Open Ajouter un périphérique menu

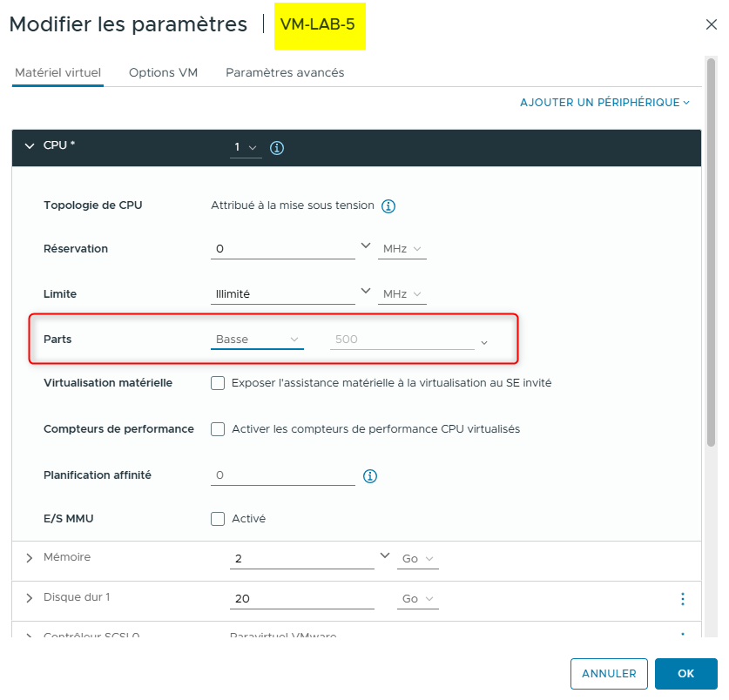point(604,103)
